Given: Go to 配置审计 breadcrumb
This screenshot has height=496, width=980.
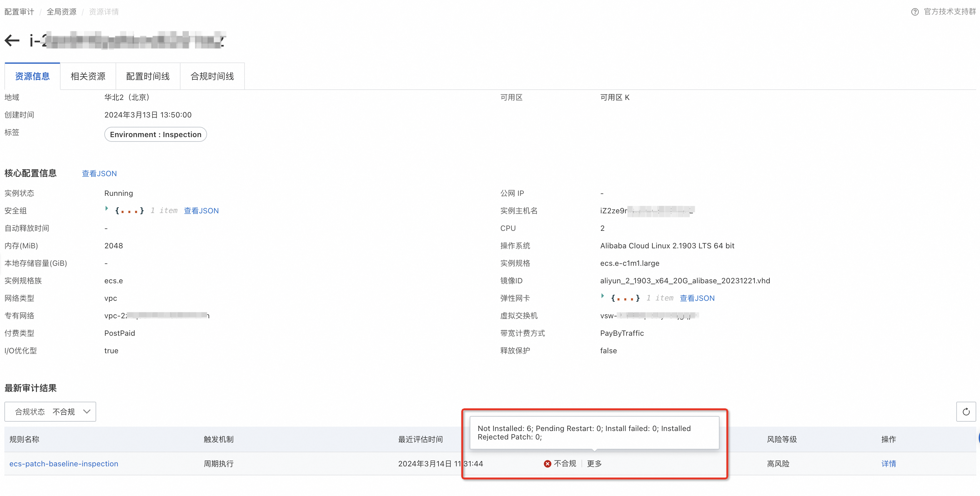Looking at the screenshot, I should (x=19, y=12).
